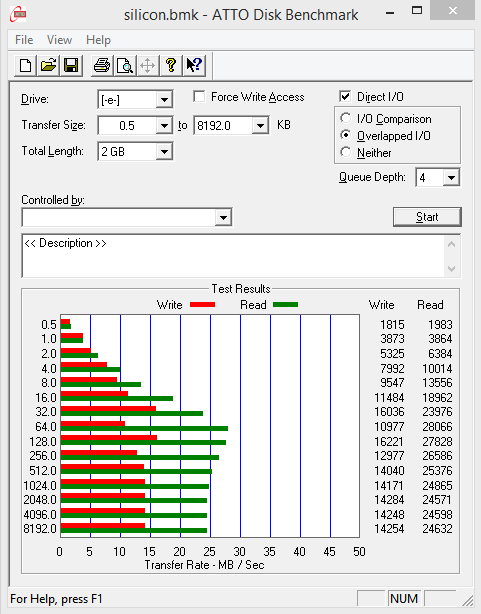
Task: Click inside the Description text box
Action: 233,256
